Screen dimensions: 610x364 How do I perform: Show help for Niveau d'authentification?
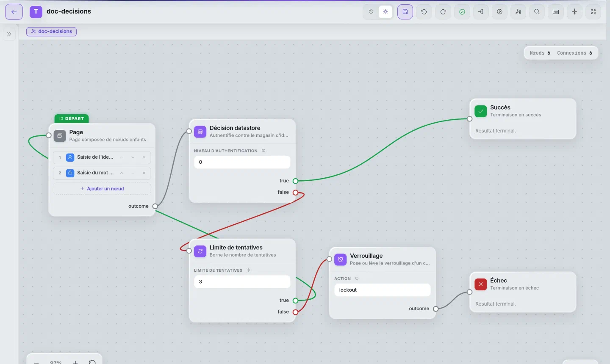point(263,151)
